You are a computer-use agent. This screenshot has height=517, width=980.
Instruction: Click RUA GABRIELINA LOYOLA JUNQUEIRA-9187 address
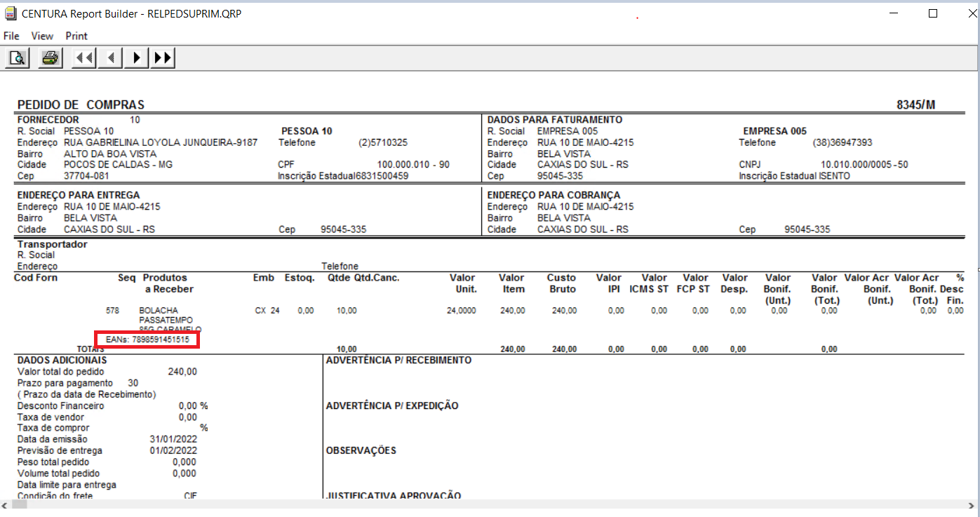click(161, 142)
